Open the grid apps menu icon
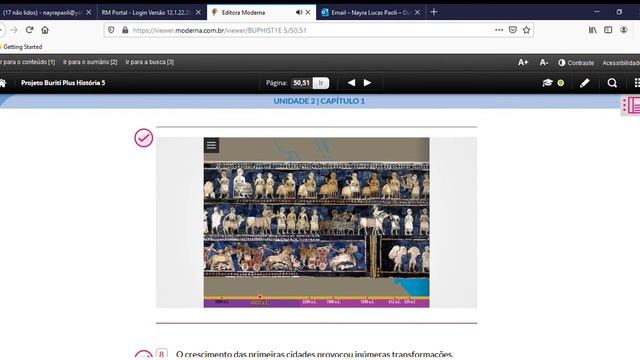 (x=637, y=83)
